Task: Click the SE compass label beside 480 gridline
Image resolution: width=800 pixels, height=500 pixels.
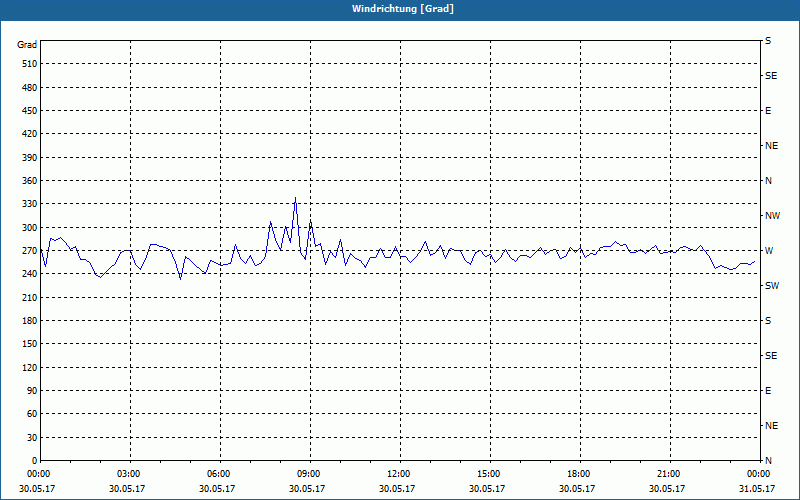Action: pos(771,76)
